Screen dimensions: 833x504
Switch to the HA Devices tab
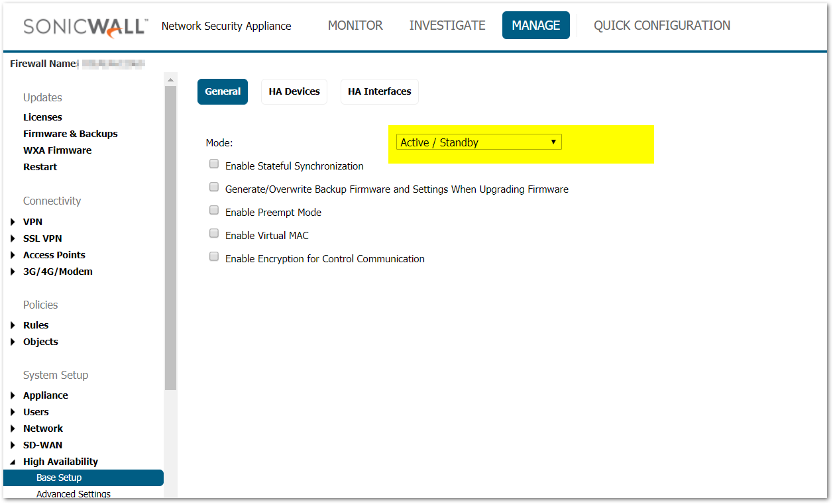coord(294,91)
